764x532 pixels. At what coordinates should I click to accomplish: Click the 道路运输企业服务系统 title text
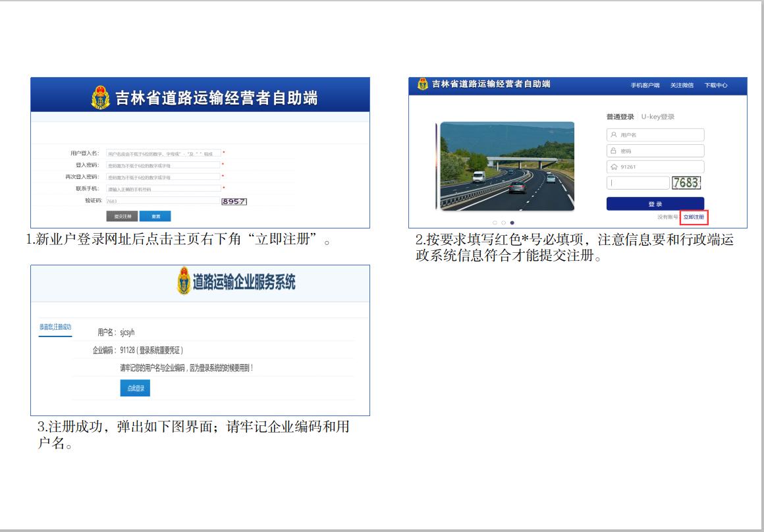point(244,282)
